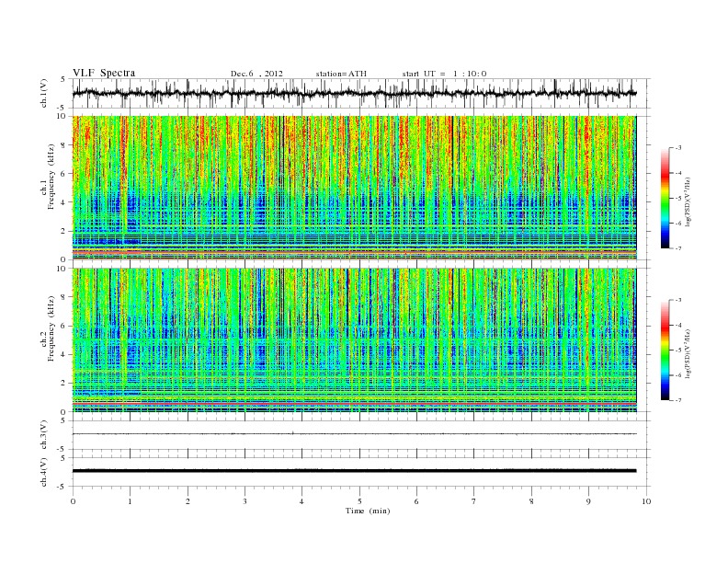This screenshot has width=728, height=563.
Task: Click the time axis tick label "9"
Action: point(588,501)
